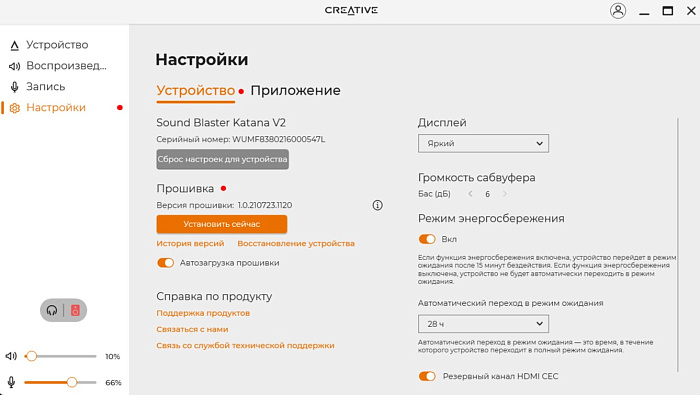Toggle Автозагрузка прошивки switch
Viewport: 700px width, 395px height.
165,263
